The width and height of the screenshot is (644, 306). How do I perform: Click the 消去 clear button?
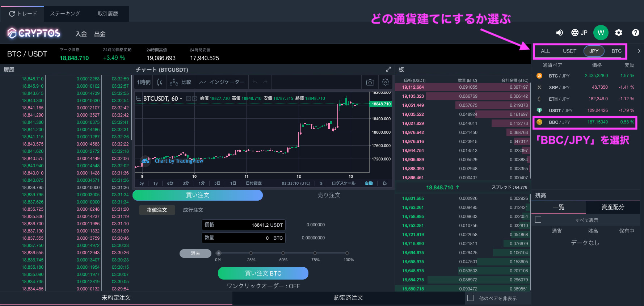click(195, 253)
